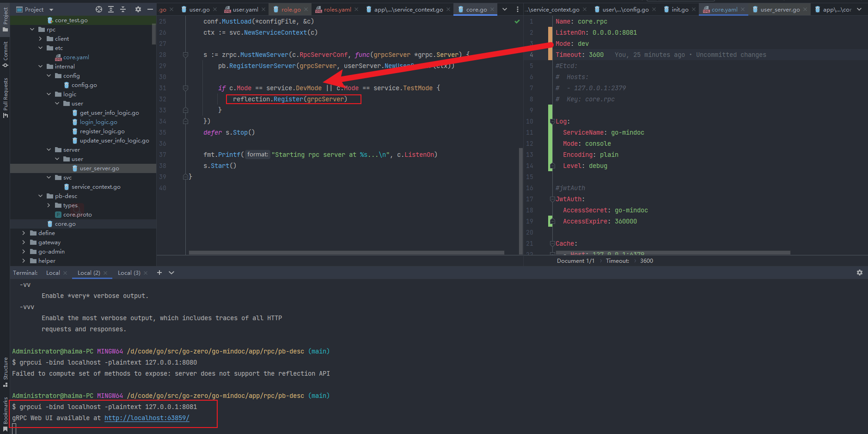This screenshot has height=434, width=868.
Task: Toggle fold for JwtAuth section in yaml
Action: pyautogui.click(x=552, y=199)
